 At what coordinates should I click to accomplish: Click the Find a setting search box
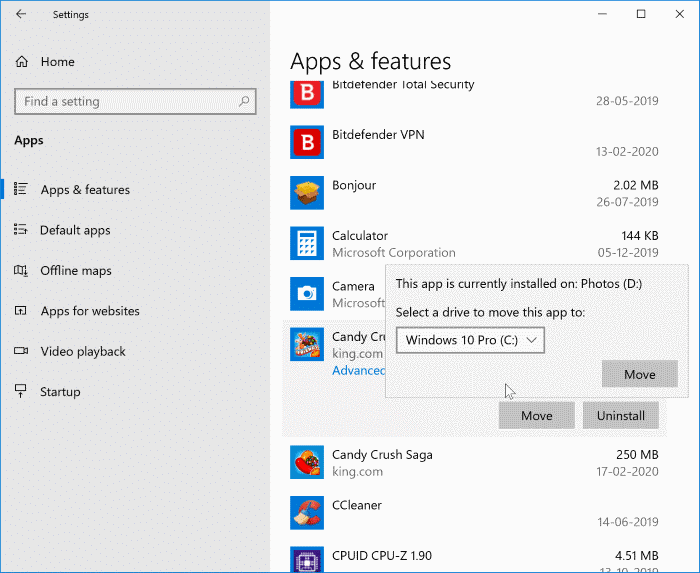tap(135, 101)
